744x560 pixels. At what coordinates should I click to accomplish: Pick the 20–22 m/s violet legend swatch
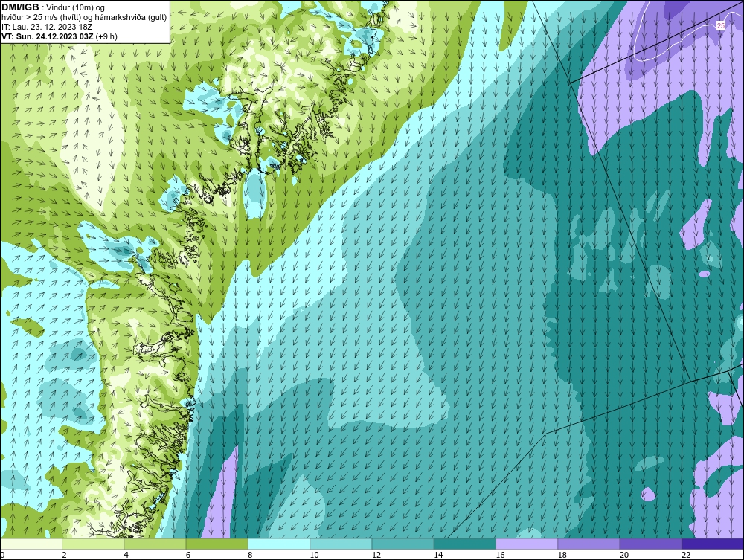650,544
